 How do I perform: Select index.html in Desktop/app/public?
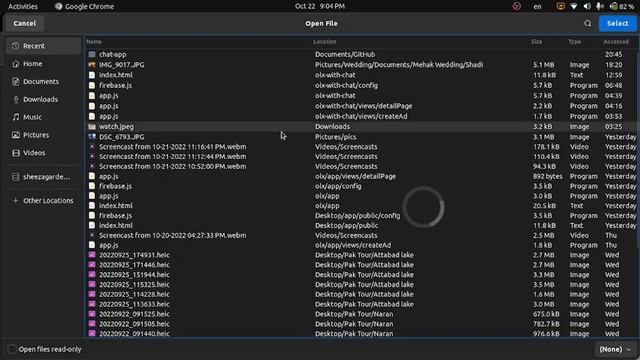click(x=361, y=225)
